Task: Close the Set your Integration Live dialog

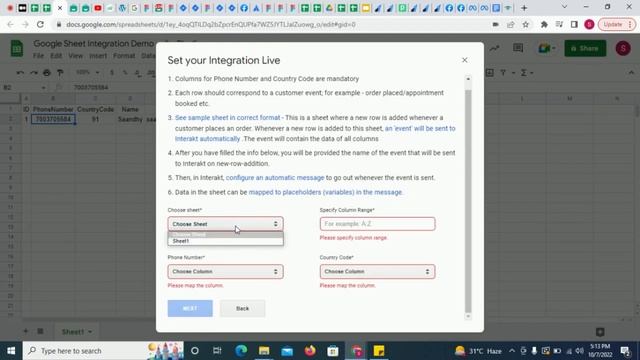Action: 464,60
